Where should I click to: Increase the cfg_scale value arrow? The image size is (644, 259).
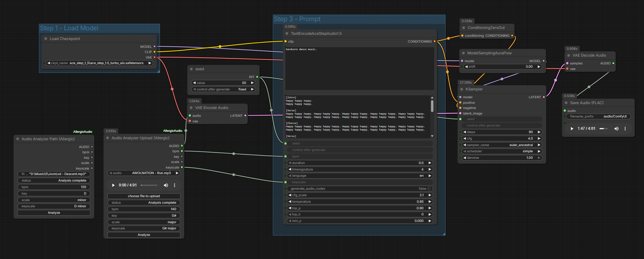430,195
